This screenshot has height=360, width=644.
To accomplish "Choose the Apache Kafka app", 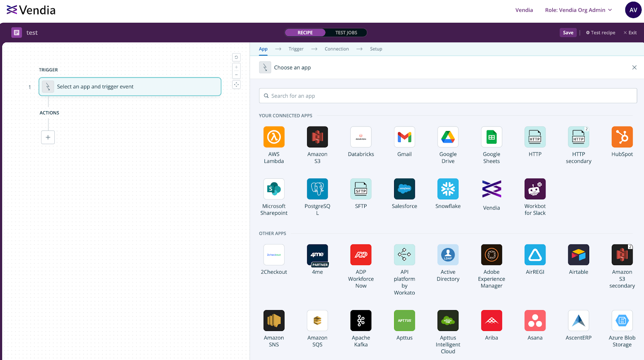I will [x=361, y=320].
